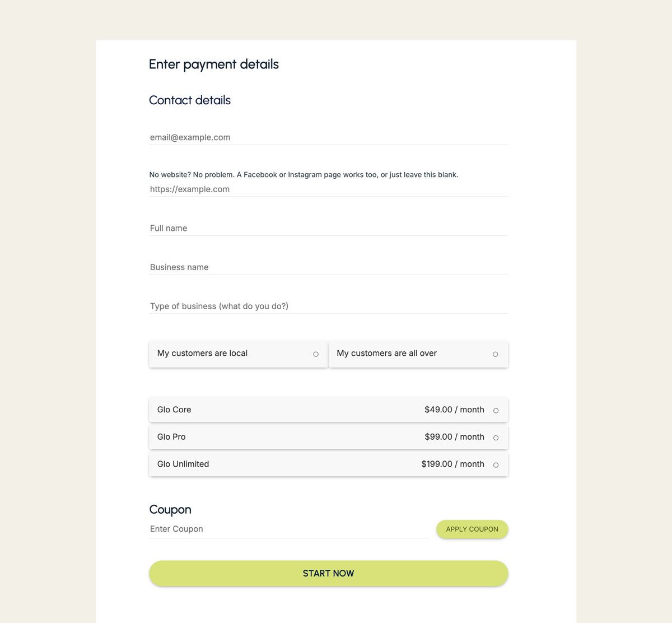
Task: Click the Full name field
Action: 328,228
